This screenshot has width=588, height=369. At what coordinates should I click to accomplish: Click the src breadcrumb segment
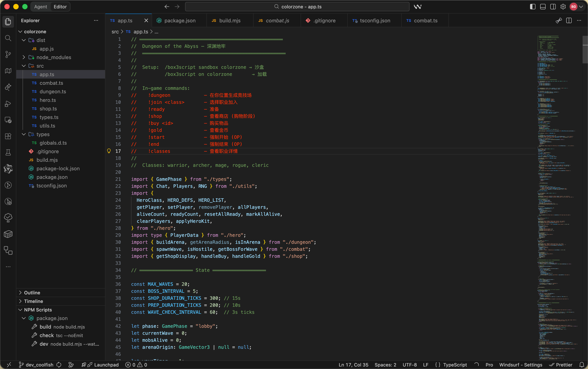[x=115, y=31]
